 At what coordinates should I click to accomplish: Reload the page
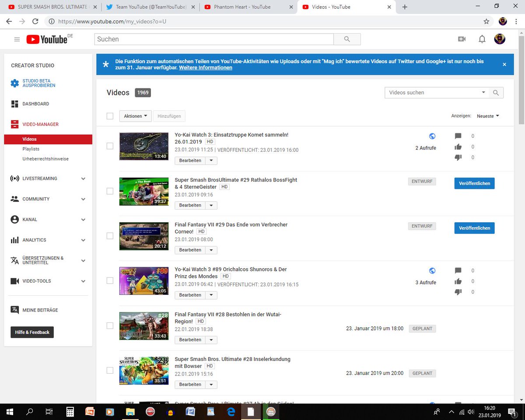(35, 21)
